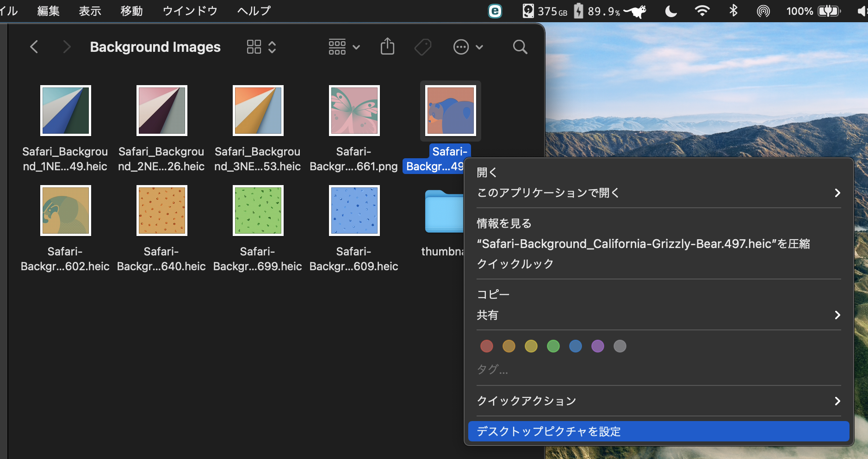868x459 pixels.
Task: Switch icon view mode selector in toolbar
Action: [x=261, y=47]
